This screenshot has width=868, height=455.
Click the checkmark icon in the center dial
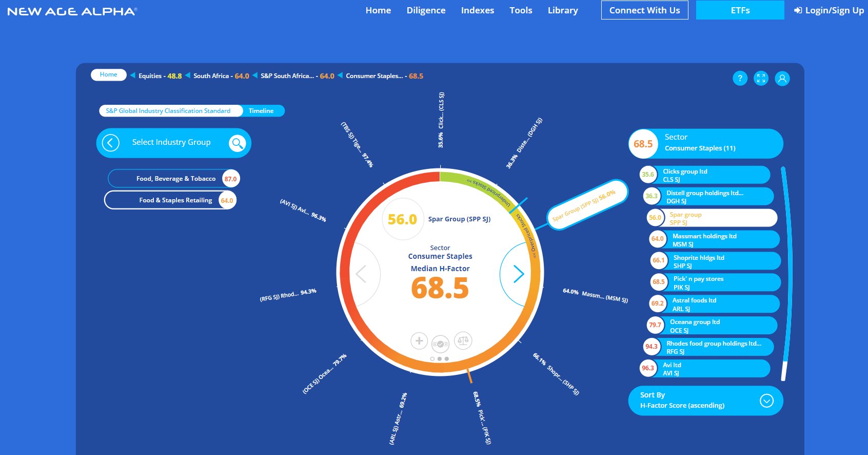440,344
